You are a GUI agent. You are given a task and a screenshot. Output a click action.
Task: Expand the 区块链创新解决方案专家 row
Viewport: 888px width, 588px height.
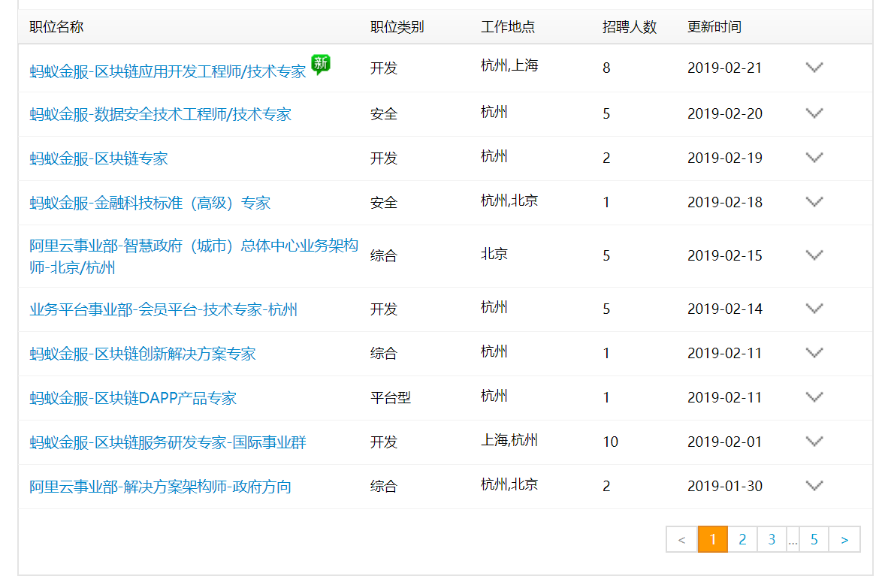[814, 353]
